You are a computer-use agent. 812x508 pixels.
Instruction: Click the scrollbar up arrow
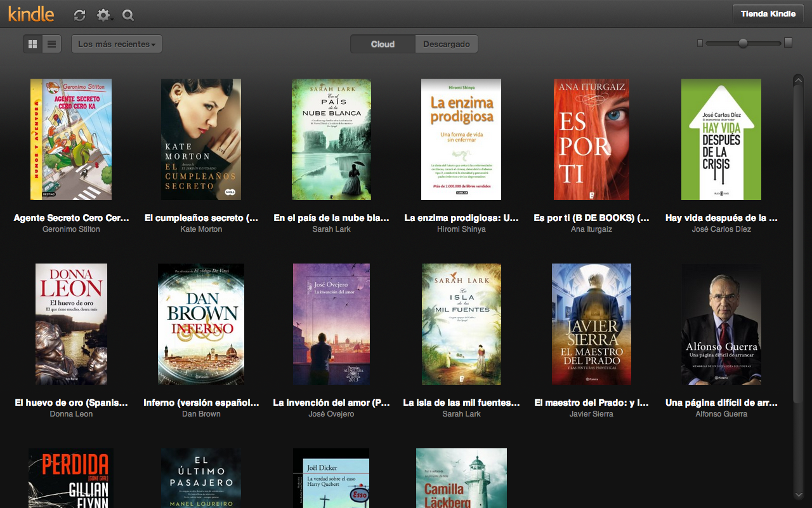798,79
